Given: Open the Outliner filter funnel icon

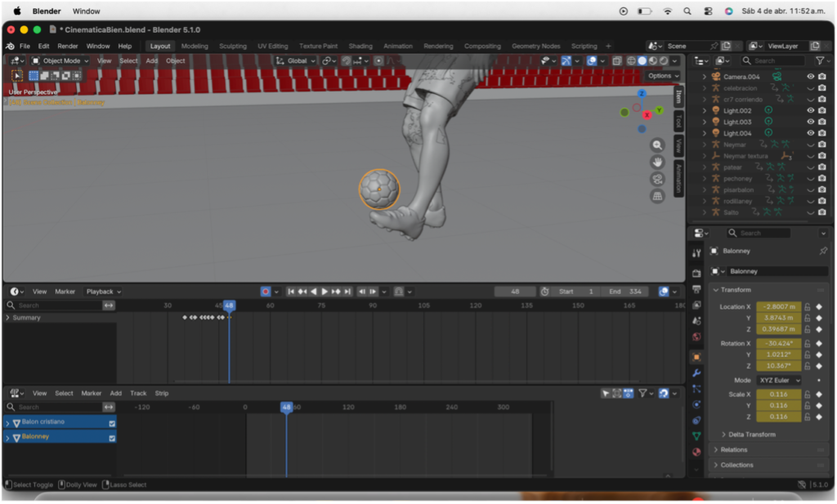Looking at the screenshot, I should pyautogui.click(x=820, y=60).
